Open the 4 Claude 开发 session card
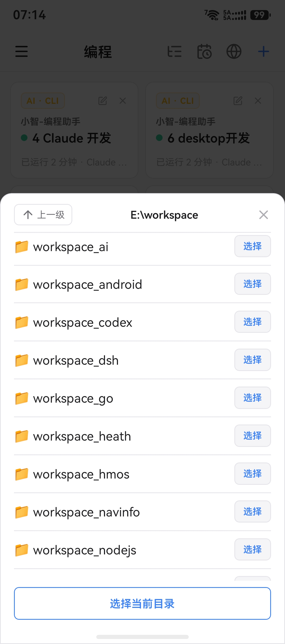Screen dimensions: 285x644 tap(74, 130)
